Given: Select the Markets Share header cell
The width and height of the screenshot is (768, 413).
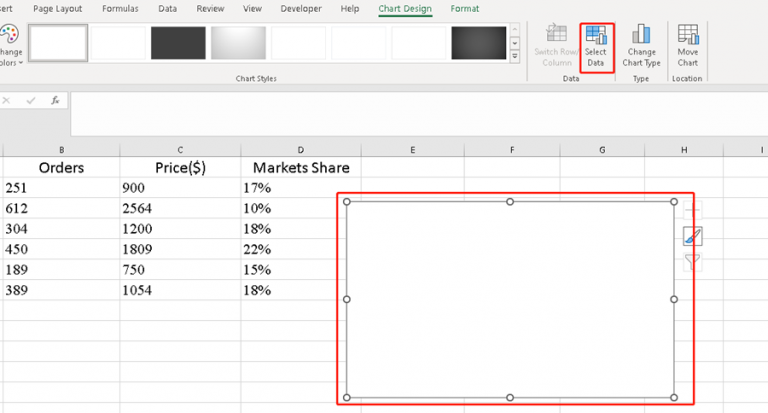Looking at the screenshot, I should 300,167.
